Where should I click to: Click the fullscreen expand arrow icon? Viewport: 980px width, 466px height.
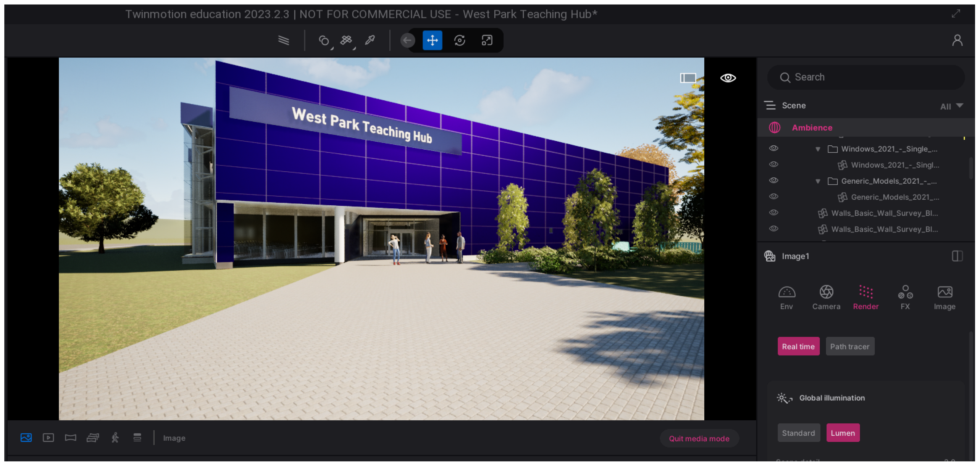956,14
